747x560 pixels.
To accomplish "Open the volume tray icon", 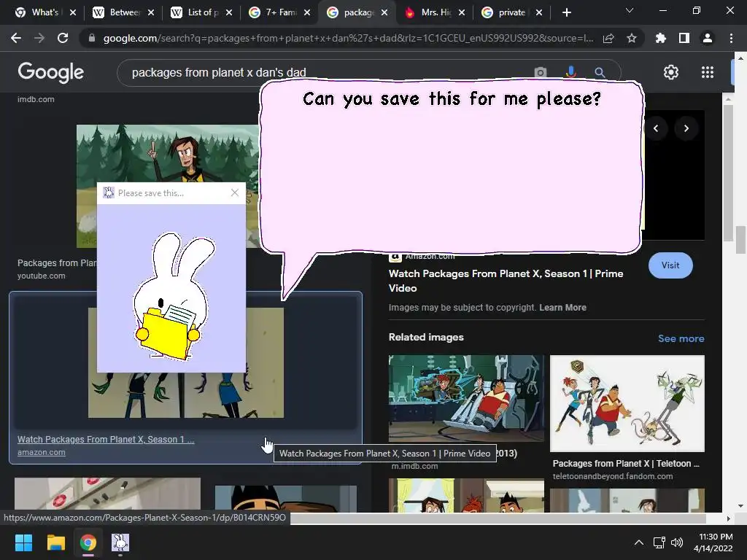I will pos(676,542).
